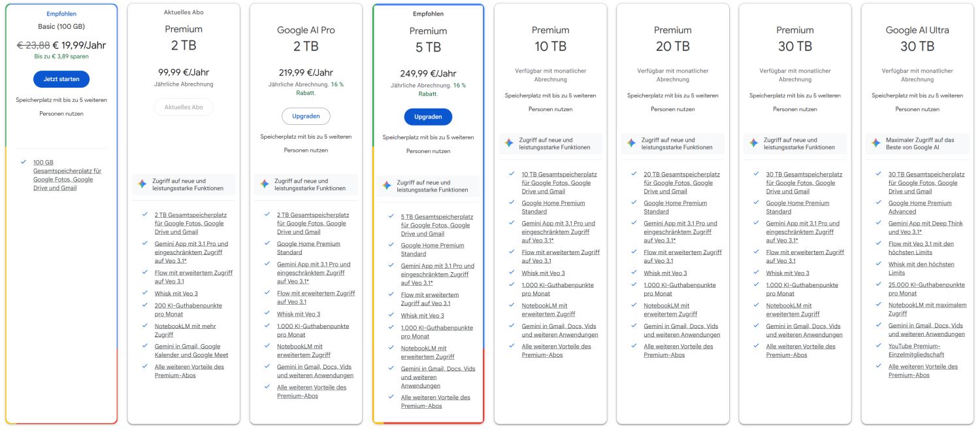This screenshot has width=980, height=431.
Task: Click the checkmark beside 'Whisk mit den höchsten Limits'
Action: [x=878, y=265]
